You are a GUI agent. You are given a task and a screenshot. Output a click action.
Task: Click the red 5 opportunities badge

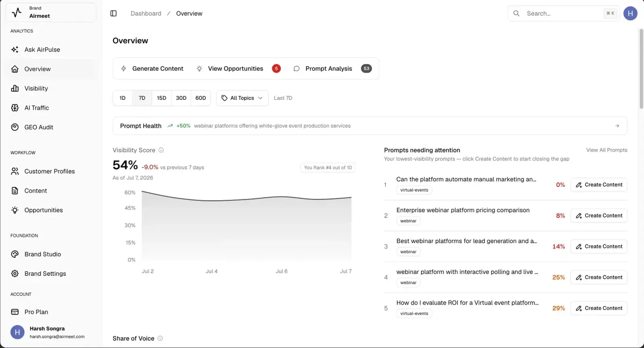276,68
